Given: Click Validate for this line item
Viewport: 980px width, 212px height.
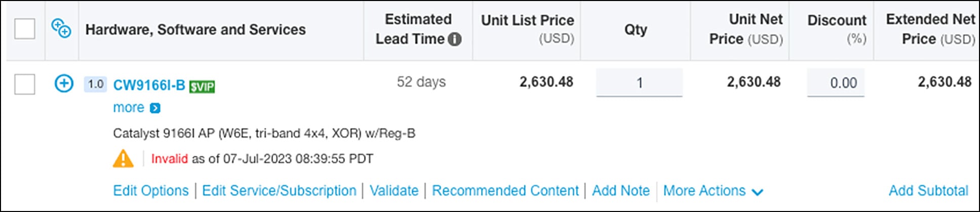Looking at the screenshot, I should pos(394,191).
